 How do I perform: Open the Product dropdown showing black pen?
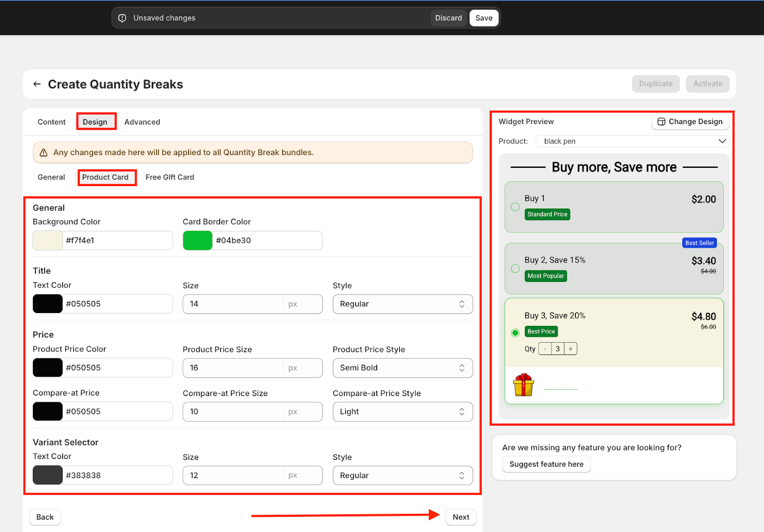click(x=632, y=141)
